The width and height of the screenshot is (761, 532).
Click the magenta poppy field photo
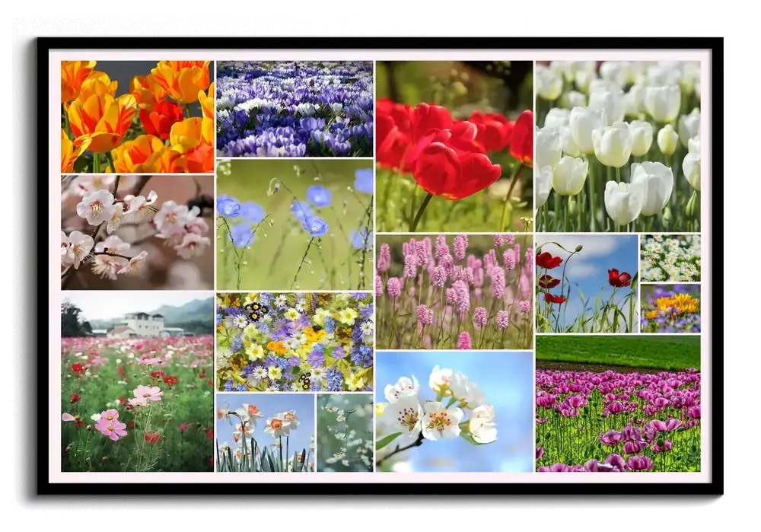(x=618, y=403)
